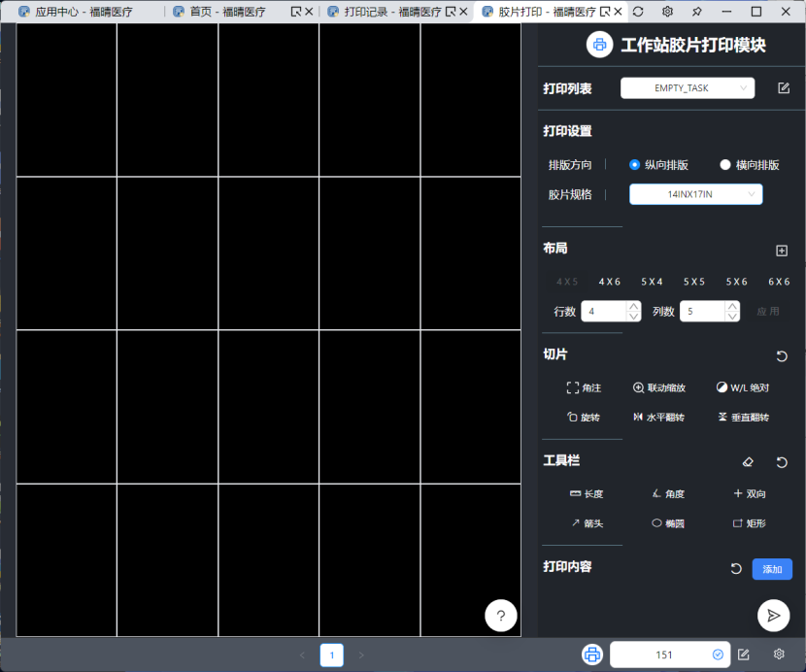This screenshot has width=806, height=672.
Task: Apply 水平翻转 horizontal flip
Action: [x=658, y=418]
